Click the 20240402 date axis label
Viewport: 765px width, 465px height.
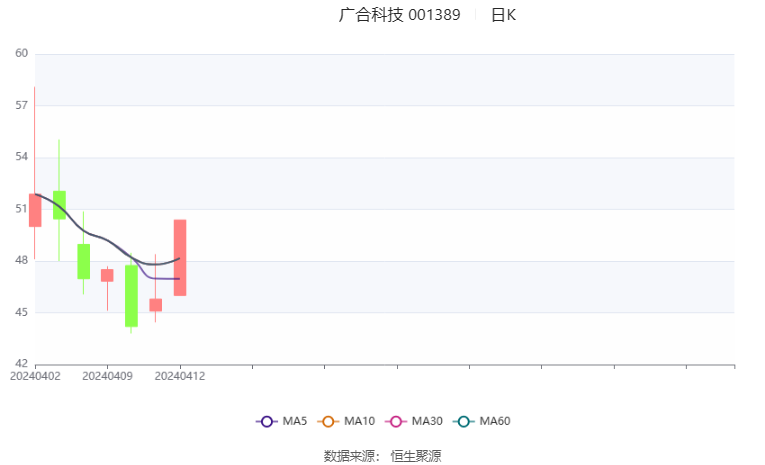click(35, 376)
